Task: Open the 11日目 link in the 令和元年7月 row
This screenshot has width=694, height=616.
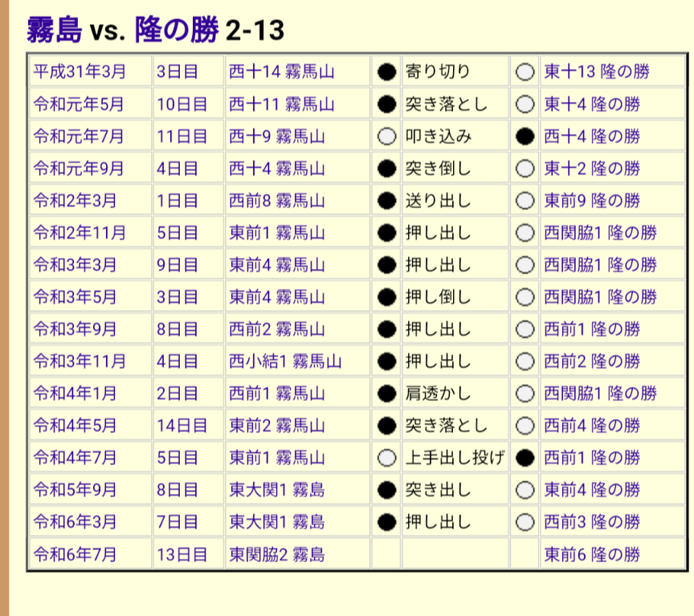Action: coord(182,137)
